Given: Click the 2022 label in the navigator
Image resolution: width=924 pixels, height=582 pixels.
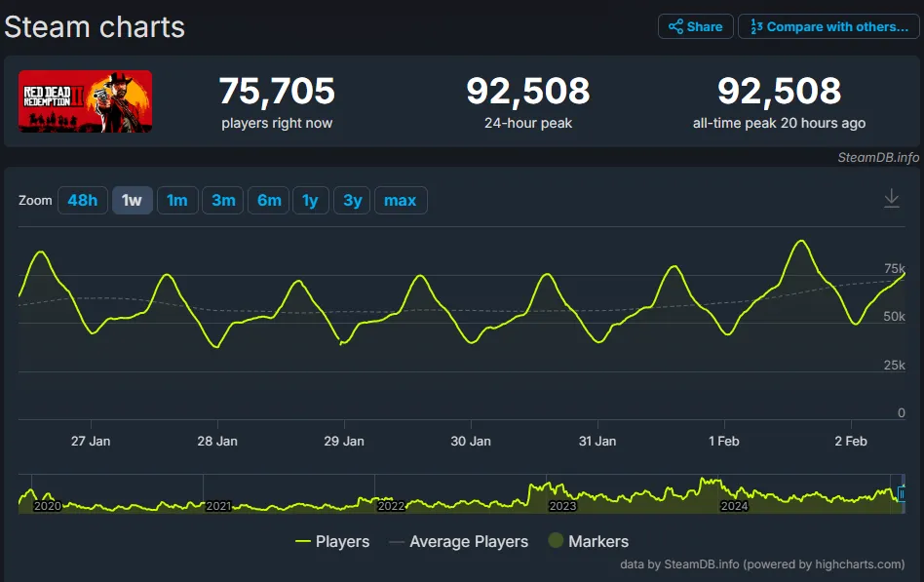Looking at the screenshot, I should pos(391,506).
